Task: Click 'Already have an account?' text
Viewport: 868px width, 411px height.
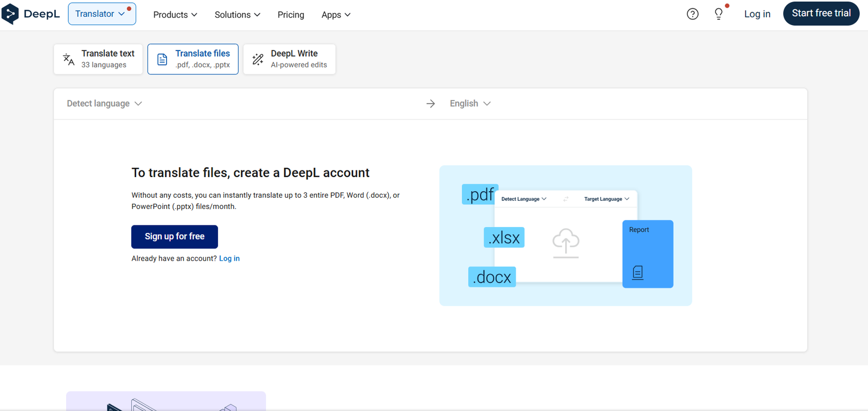Action: click(x=174, y=258)
